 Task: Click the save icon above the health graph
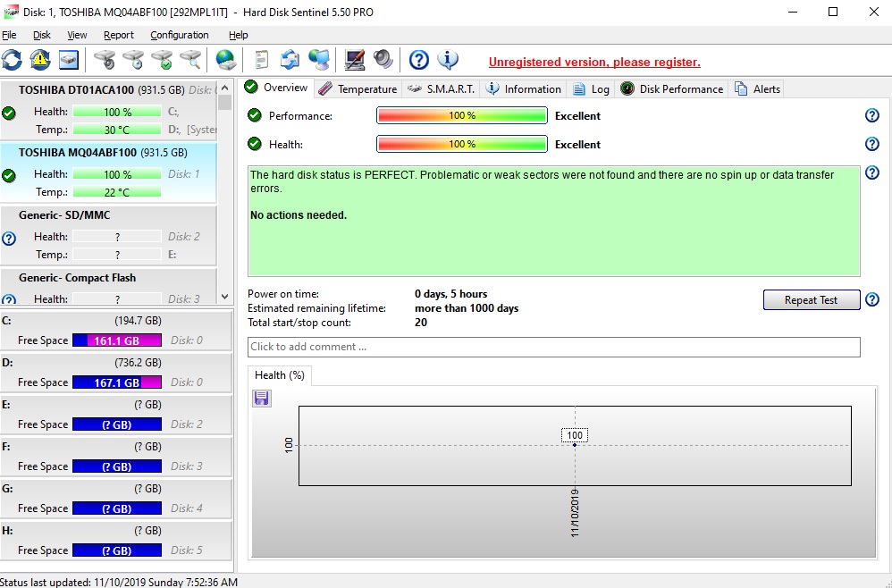tap(262, 399)
